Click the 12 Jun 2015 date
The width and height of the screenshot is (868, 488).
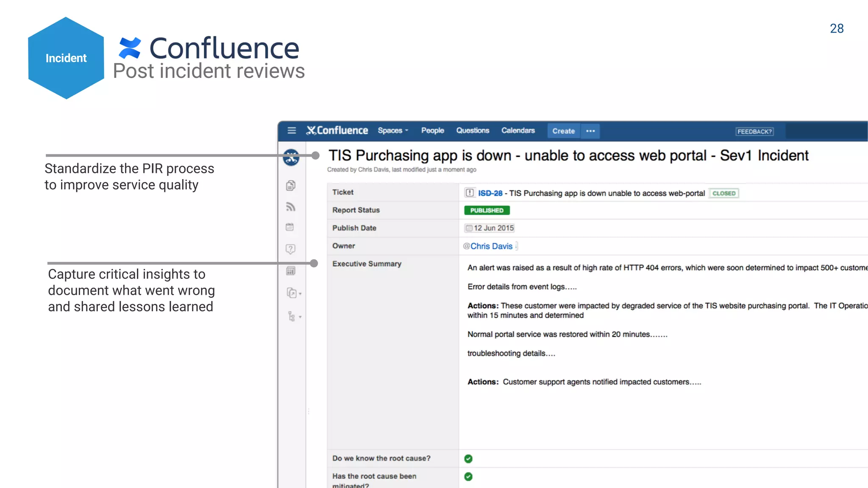(490, 228)
